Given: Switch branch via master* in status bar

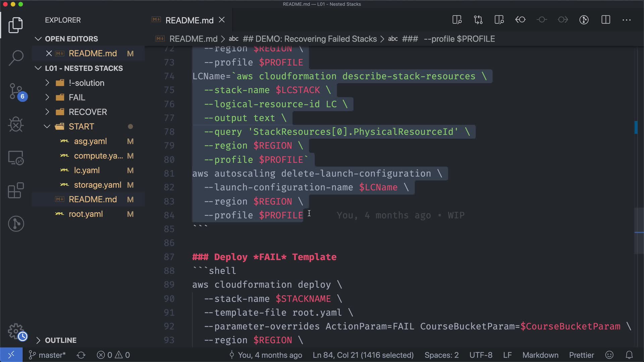Looking at the screenshot, I should [x=48, y=355].
